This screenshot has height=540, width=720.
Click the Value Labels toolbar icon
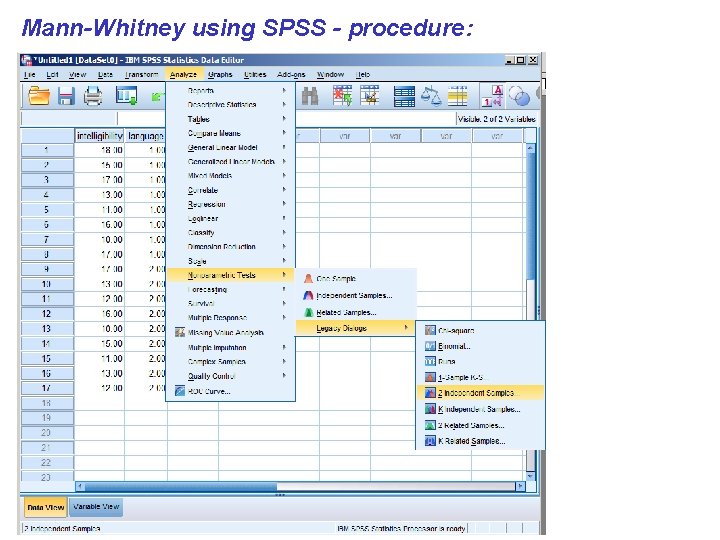(492, 96)
